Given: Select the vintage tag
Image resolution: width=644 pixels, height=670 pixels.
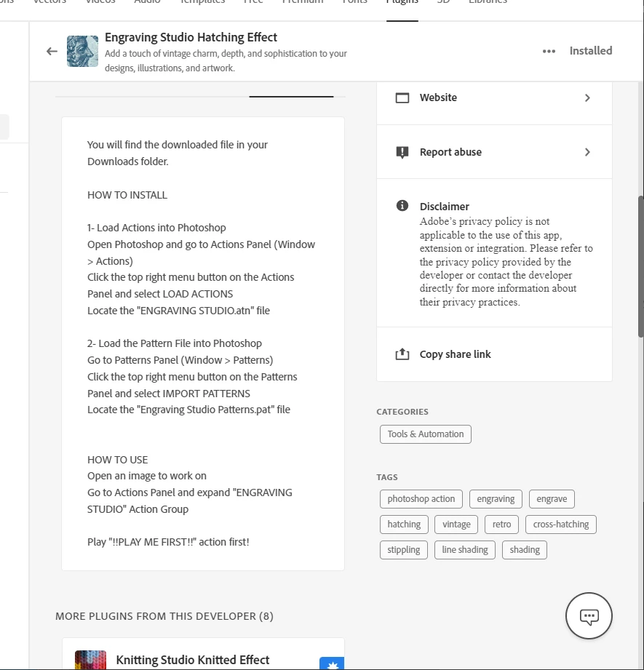Looking at the screenshot, I should (x=456, y=525).
